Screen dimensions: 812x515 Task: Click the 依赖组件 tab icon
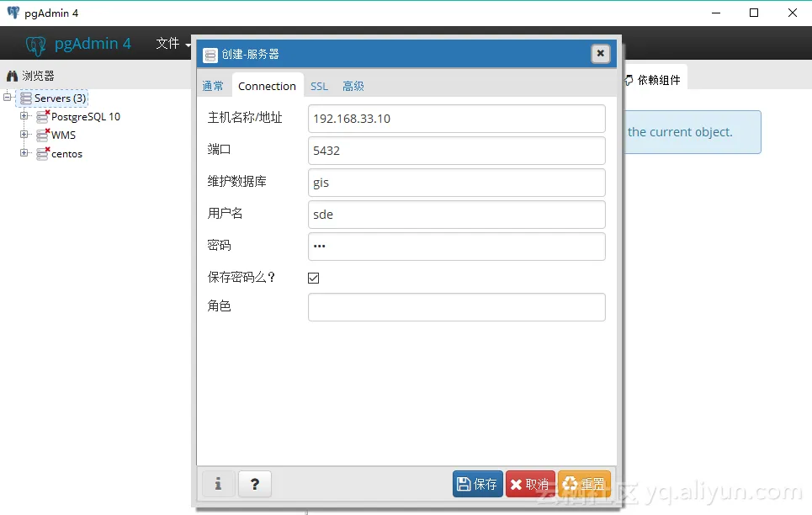pos(629,80)
